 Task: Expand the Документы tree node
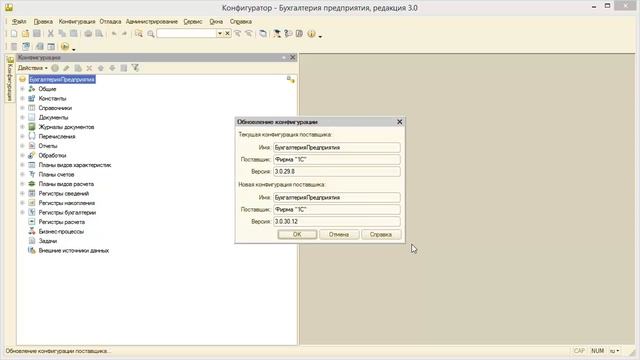coord(22,118)
